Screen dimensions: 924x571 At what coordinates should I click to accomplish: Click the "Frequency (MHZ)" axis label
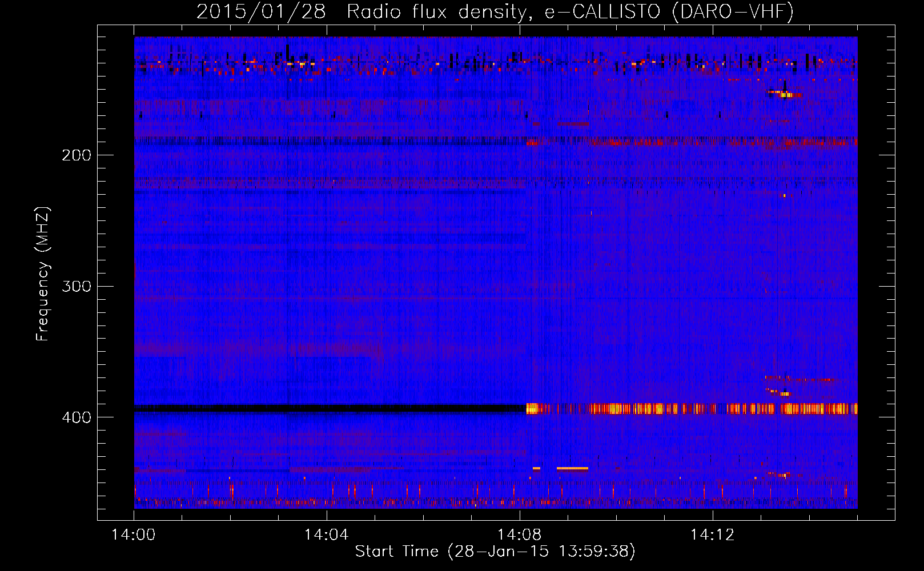(43, 274)
